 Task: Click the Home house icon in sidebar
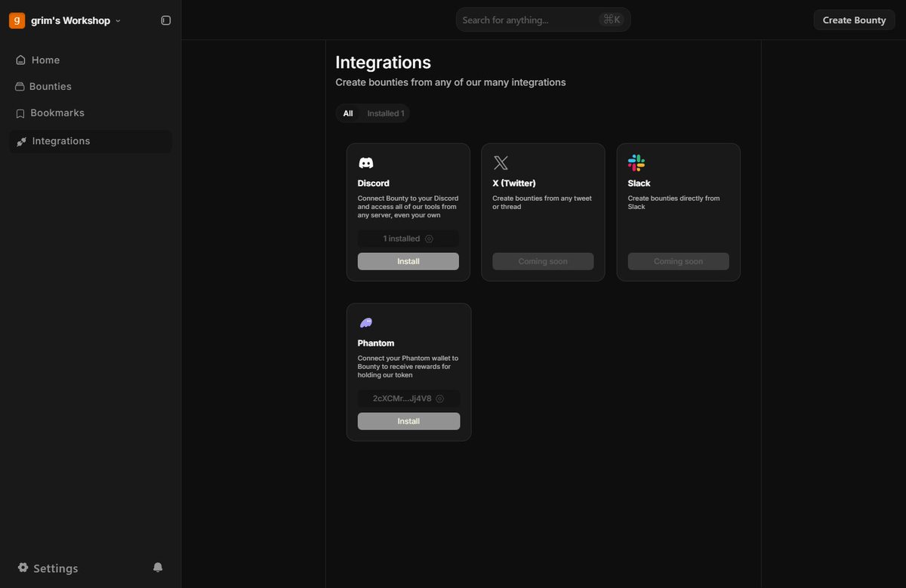(x=20, y=60)
